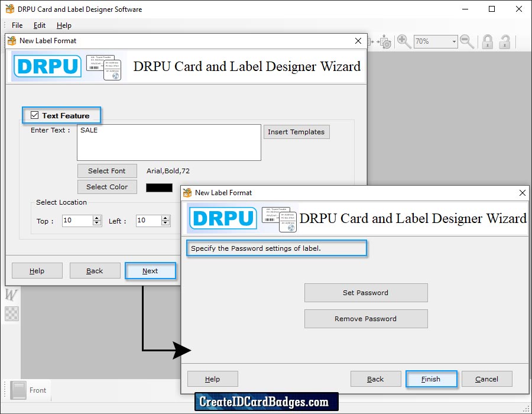Click the Arial,Bold,72 font text

coord(168,171)
